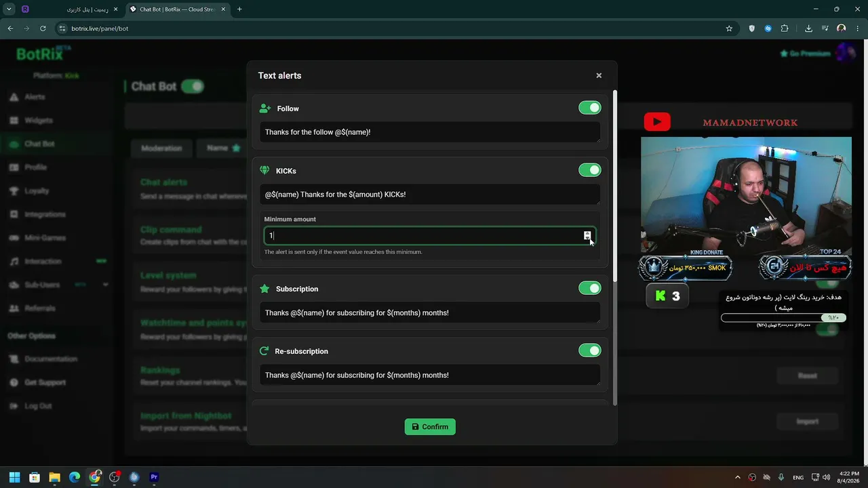Click the Subscription message text field
Screen dimensions: 868x488
(x=430, y=312)
